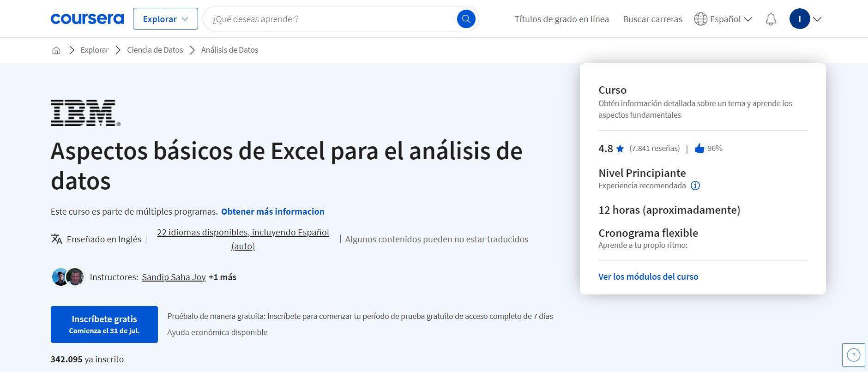Click 'Análisis de Datos' breadcrumb
This screenshot has width=868, height=372.
click(x=229, y=50)
